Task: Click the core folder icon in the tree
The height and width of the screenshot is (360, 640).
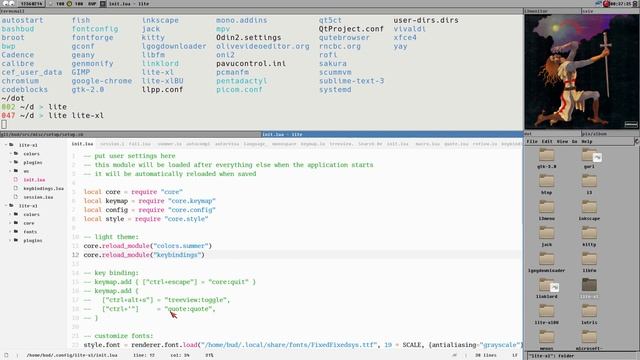Action: 16,223
